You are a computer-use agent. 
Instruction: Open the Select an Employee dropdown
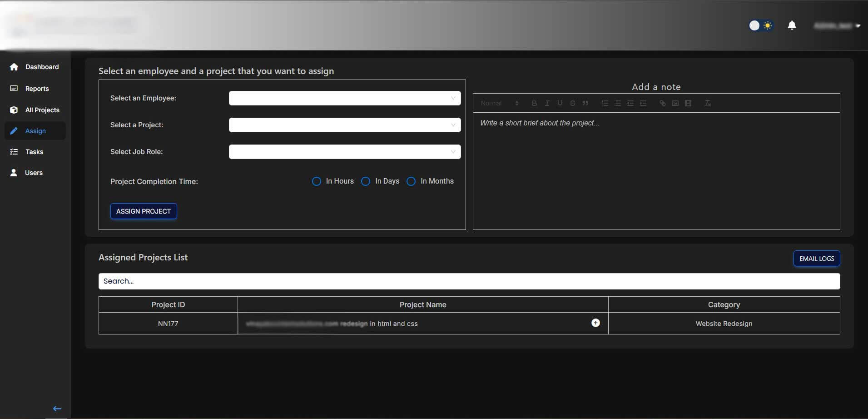(x=345, y=98)
